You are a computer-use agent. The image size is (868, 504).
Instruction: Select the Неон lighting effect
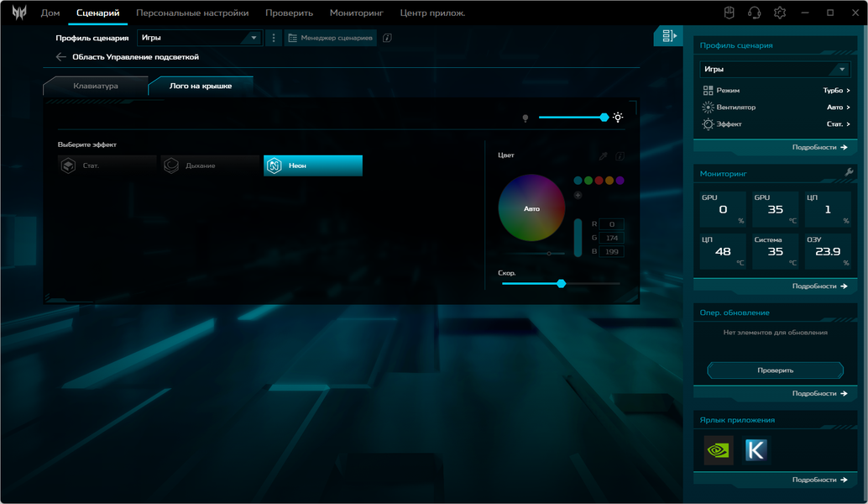313,165
